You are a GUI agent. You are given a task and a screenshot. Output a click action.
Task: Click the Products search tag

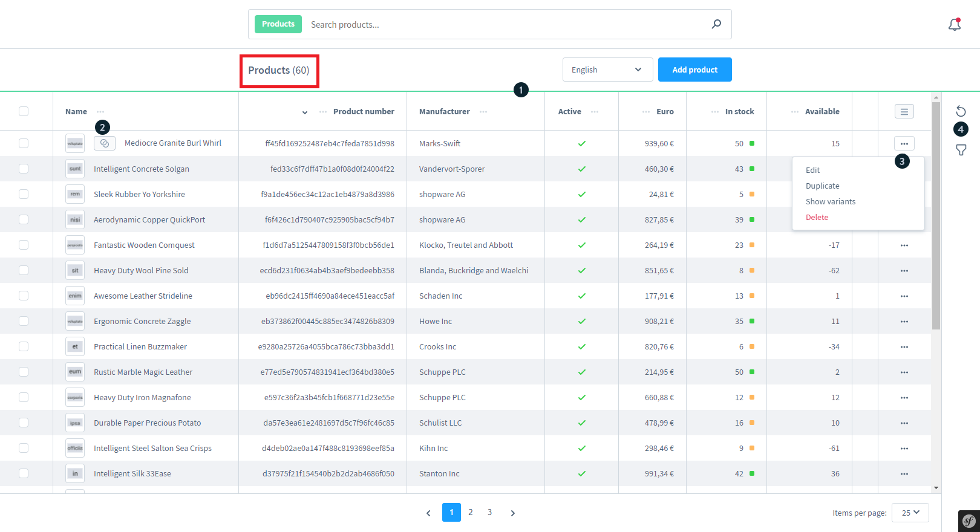pyautogui.click(x=278, y=24)
